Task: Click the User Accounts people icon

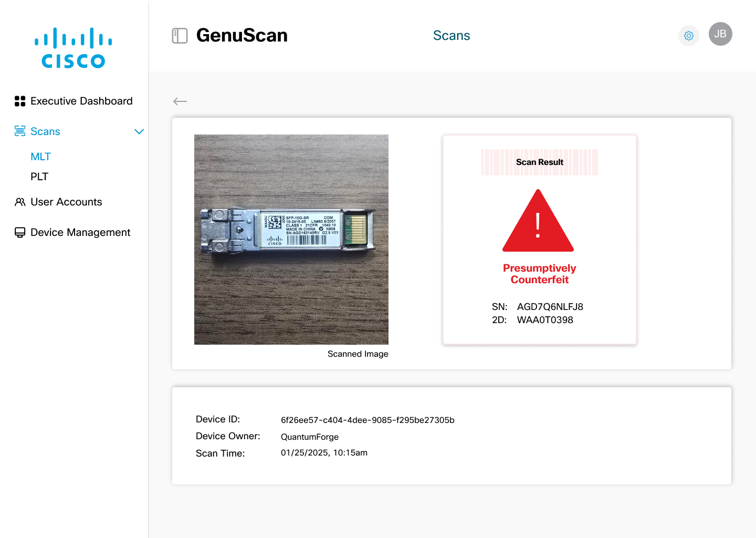Action: (x=20, y=202)
